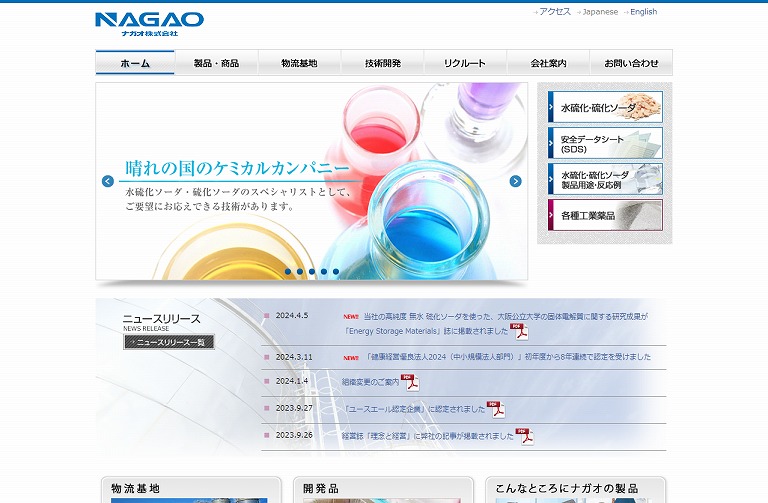Select the last slideshow indicator dot
The image size is (768, 503).
pyautogui.click(x=336, y=271)
